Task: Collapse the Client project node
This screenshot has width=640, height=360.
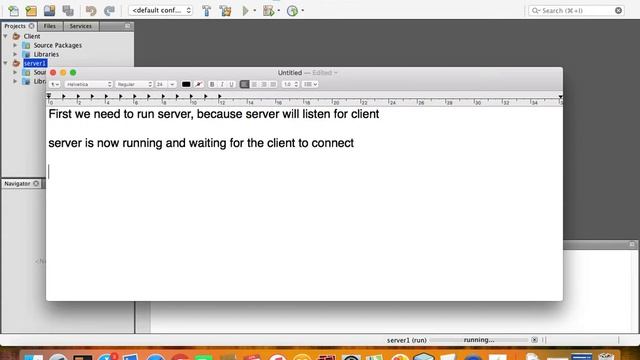Action: [6, 36]
